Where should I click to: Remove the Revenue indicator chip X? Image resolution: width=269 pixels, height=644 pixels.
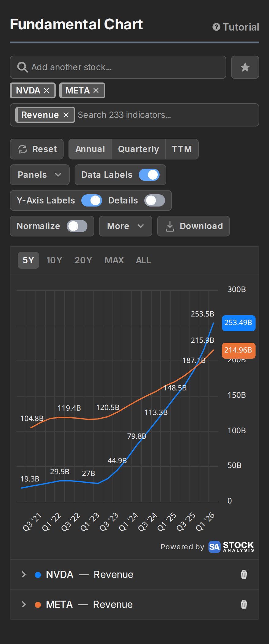pos(66,115)
